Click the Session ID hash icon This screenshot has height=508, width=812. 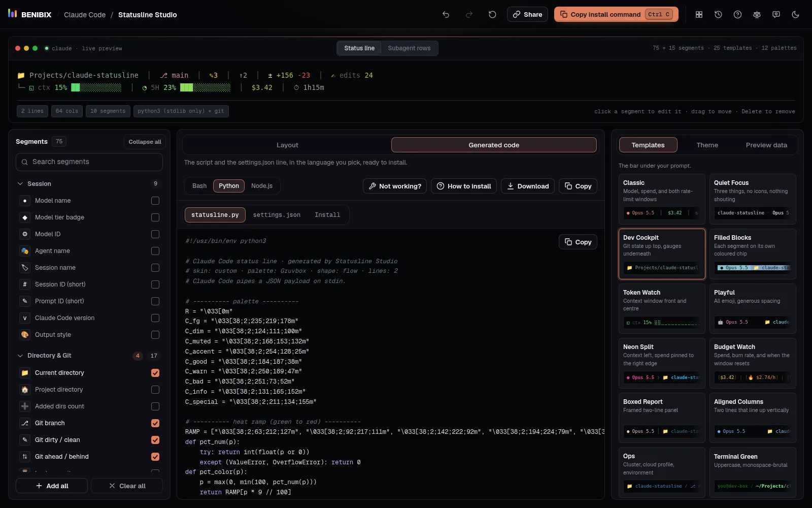(25, 284)
